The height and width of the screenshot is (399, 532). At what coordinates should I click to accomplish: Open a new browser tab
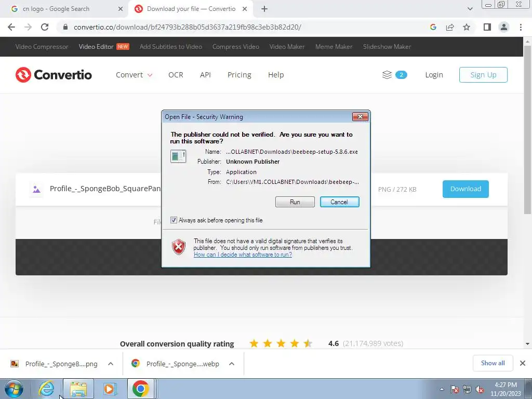pyautogui.click(x=264, y=9)
